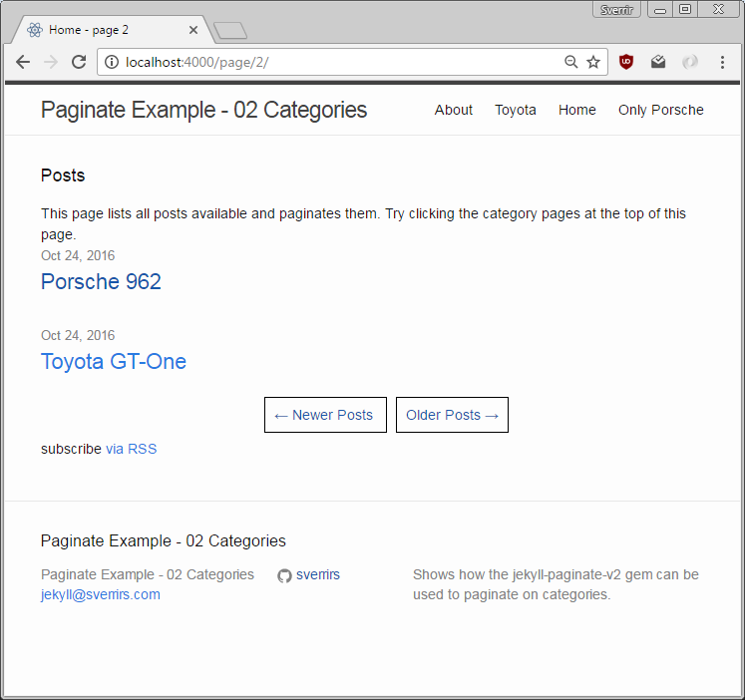This screenshot has height=700, width=745.
Task: Click the date above Porsche 962
Action: click(78, 255)
